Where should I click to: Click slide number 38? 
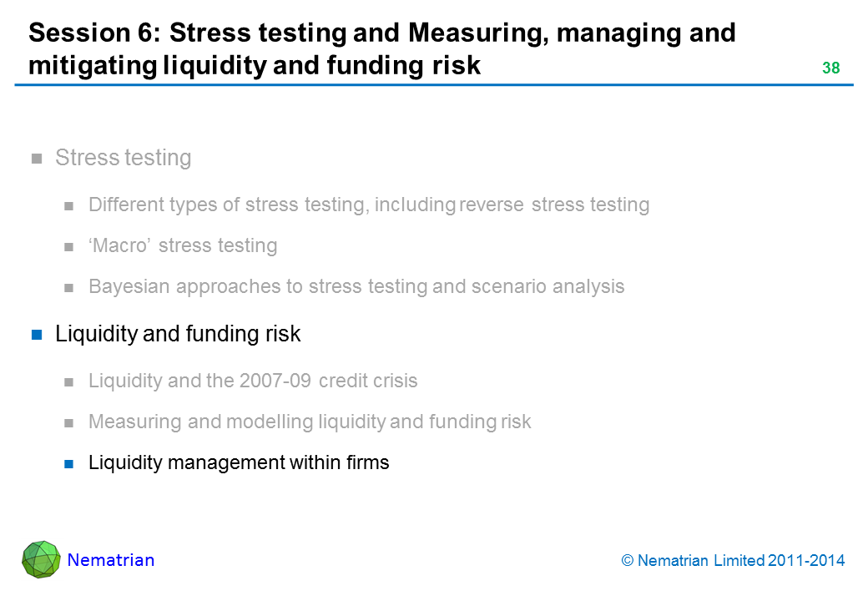click(x=830, y=68)
